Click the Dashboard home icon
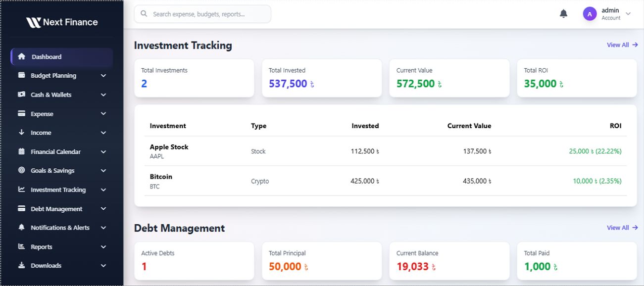The width and height of the screenshot is (644, 286). (x=21, y=56)
